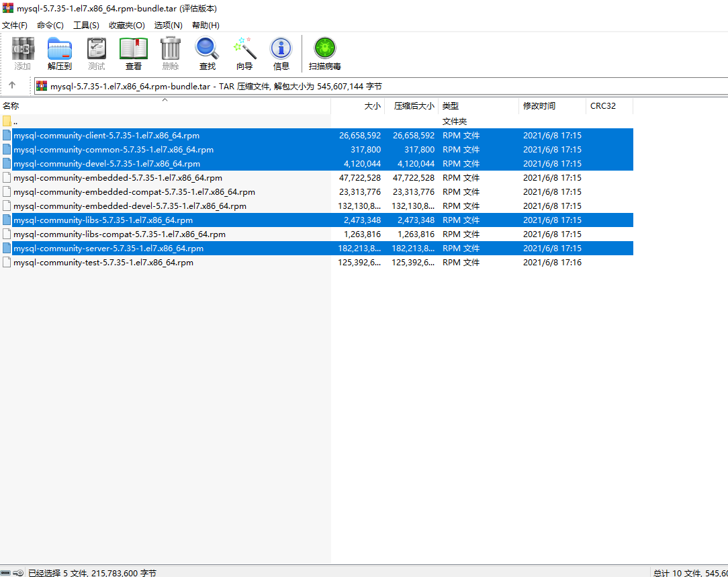Screen dimensions: 728x577
Task: Sort by CRC32 column header
Action: pos(609,106)
